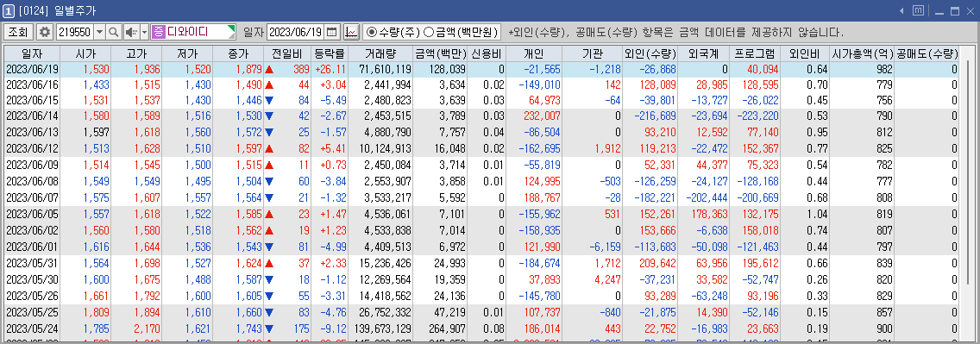980x344 pixels.
Task: Select the foreign cell -202,444
Action: 704,197
